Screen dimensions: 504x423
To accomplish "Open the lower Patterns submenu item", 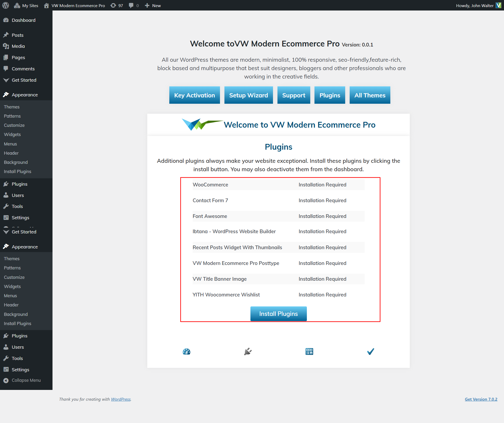I will pos(12,268).
